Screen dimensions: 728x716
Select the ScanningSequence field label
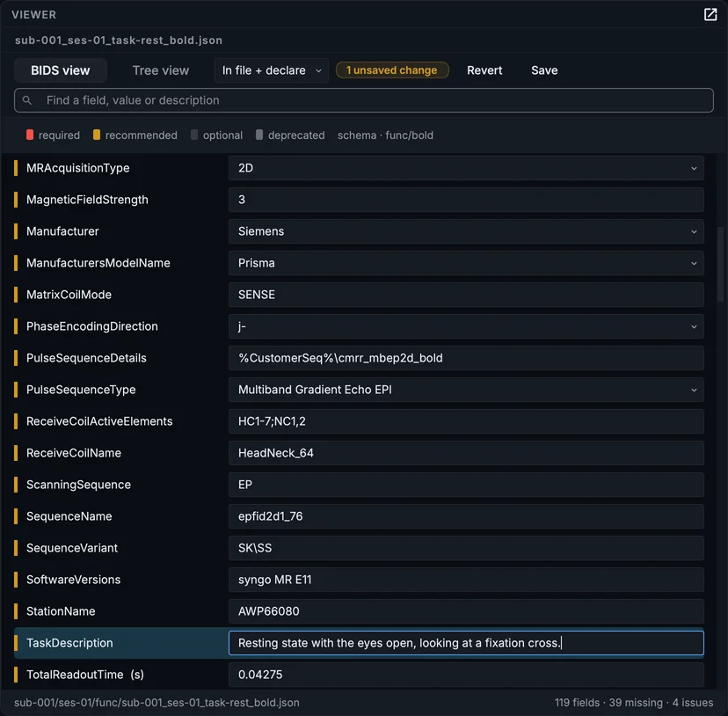click(78, 485)
